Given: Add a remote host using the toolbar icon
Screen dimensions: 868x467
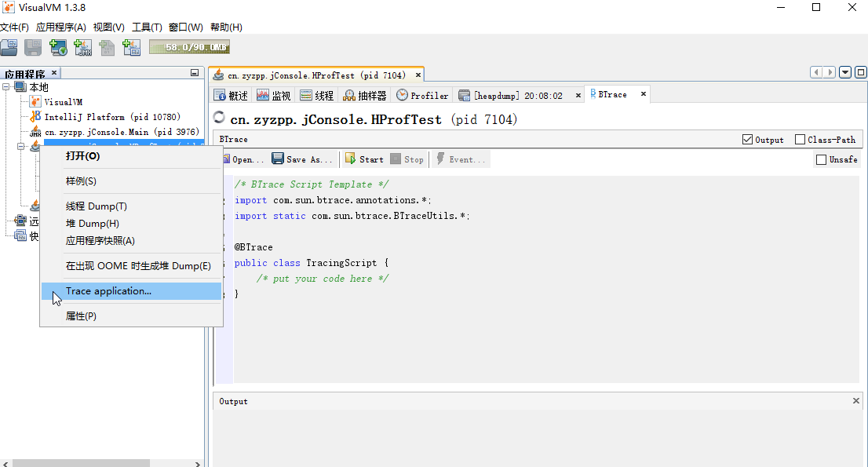Looking at the screenshot, I should point(58,47).
